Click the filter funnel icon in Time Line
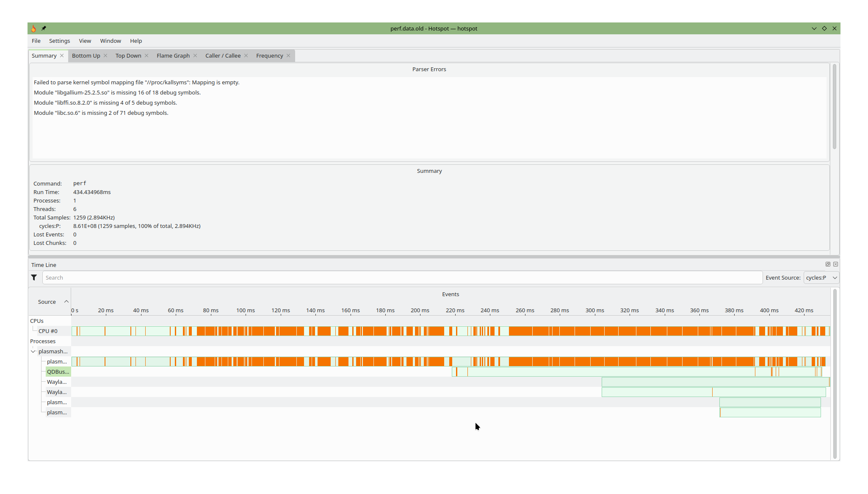The width and height of the screenshot is (868, 494). (34, 278)
